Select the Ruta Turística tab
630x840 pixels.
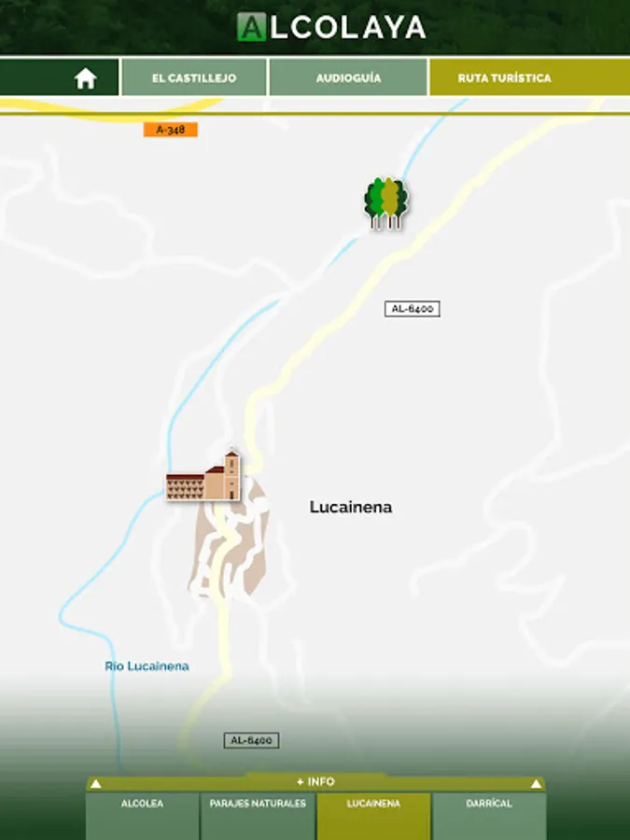click(529, 77)
